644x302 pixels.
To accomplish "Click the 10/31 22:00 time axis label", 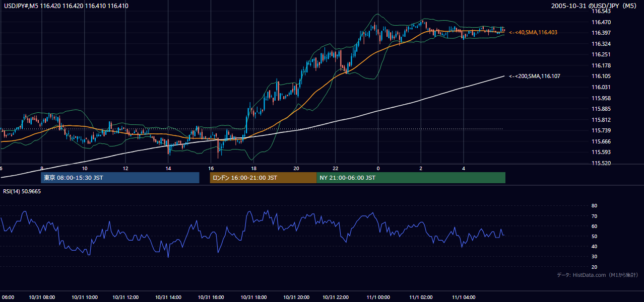I will click(336, 297).
